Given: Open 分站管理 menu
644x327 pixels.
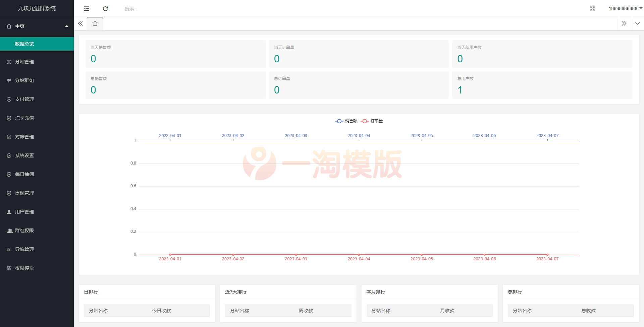Looking at the screenshot, I should pos(37,62).
